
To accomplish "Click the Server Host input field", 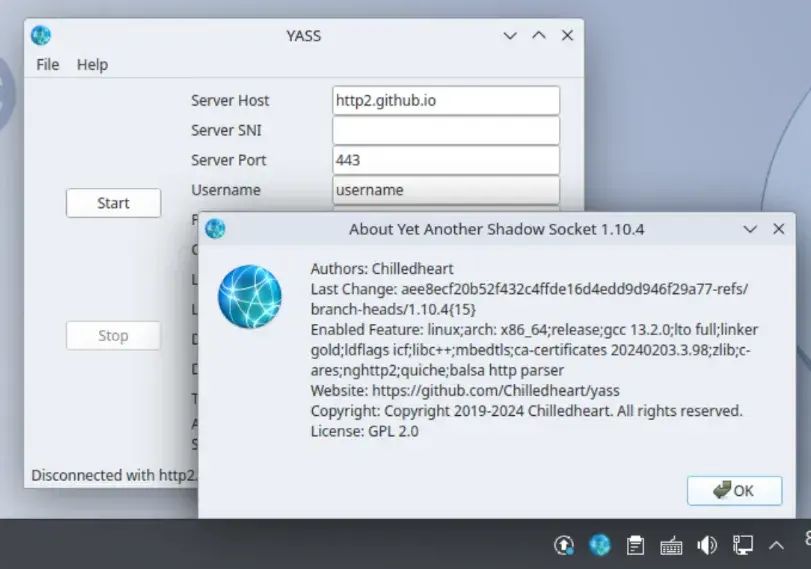I will coord(445,101).
